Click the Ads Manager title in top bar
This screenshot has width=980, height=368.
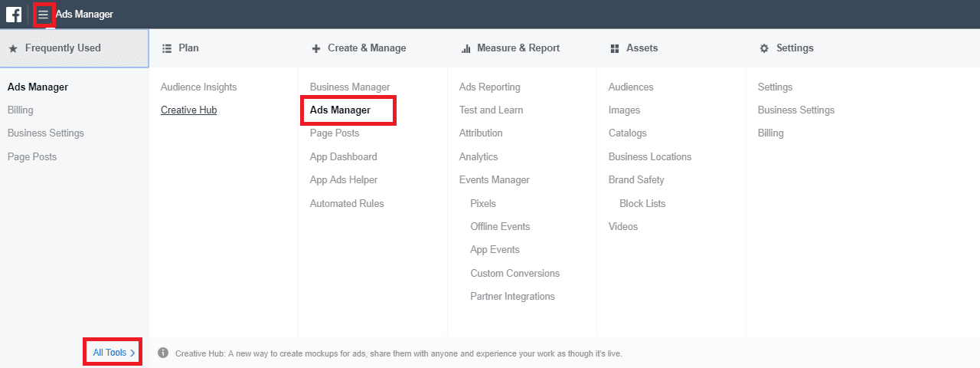[x=84, y=15]
